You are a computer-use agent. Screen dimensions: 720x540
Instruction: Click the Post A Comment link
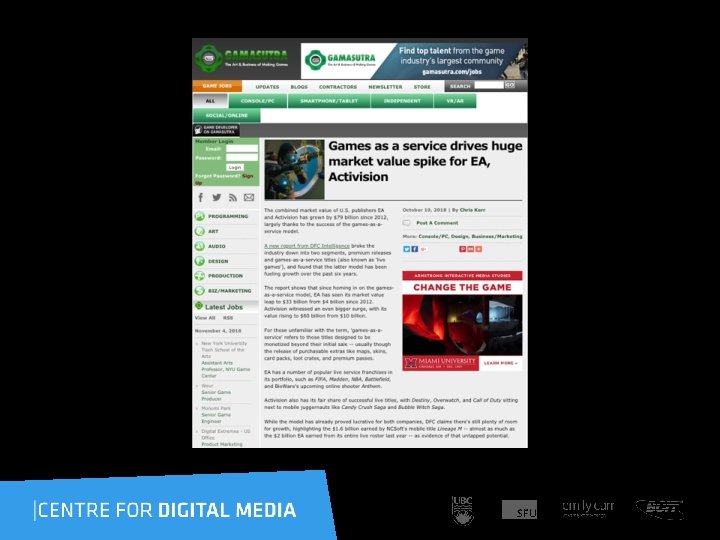437,223
